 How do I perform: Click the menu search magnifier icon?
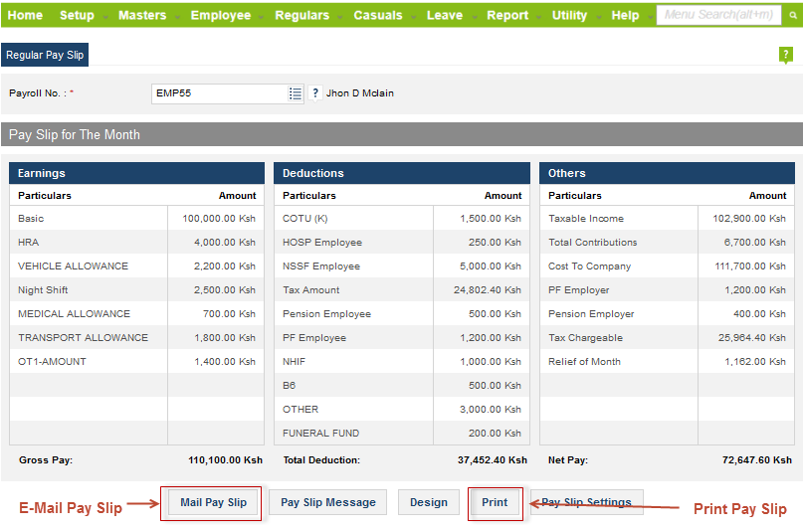pyautogui.click(x=791, y=15)
